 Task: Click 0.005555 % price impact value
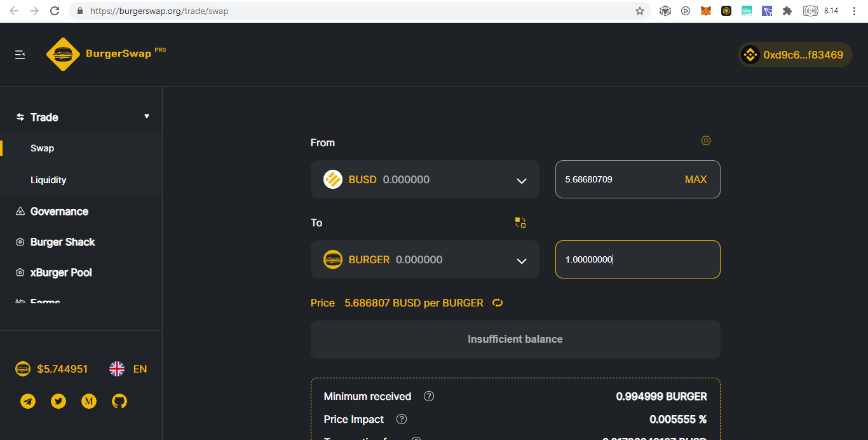(x=678, y=419)
